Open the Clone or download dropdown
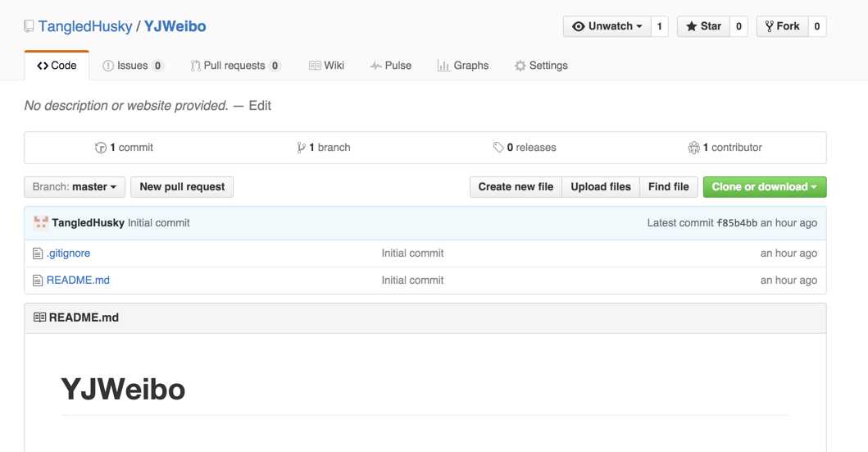This screenshot has height=452, width=868. tap(765, 187)
